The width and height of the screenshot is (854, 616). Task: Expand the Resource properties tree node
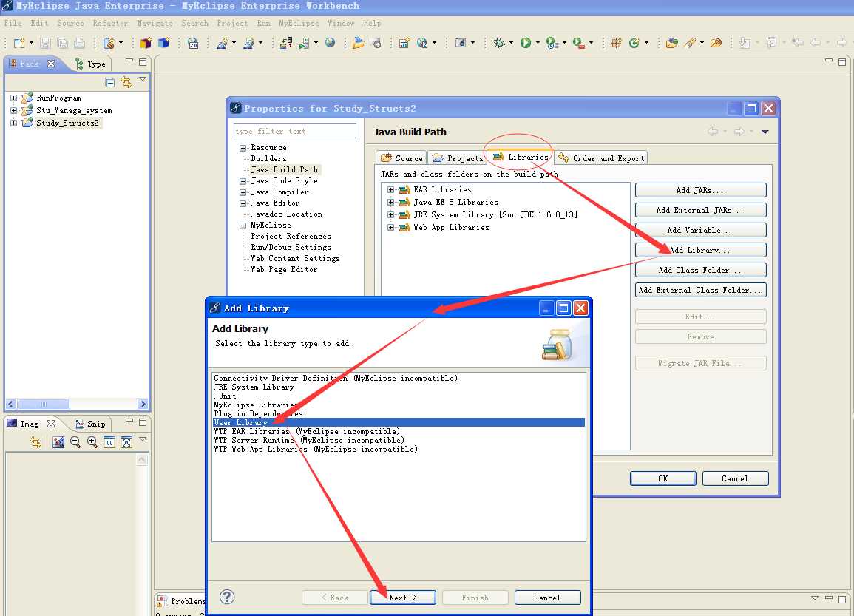click(243, 148)
